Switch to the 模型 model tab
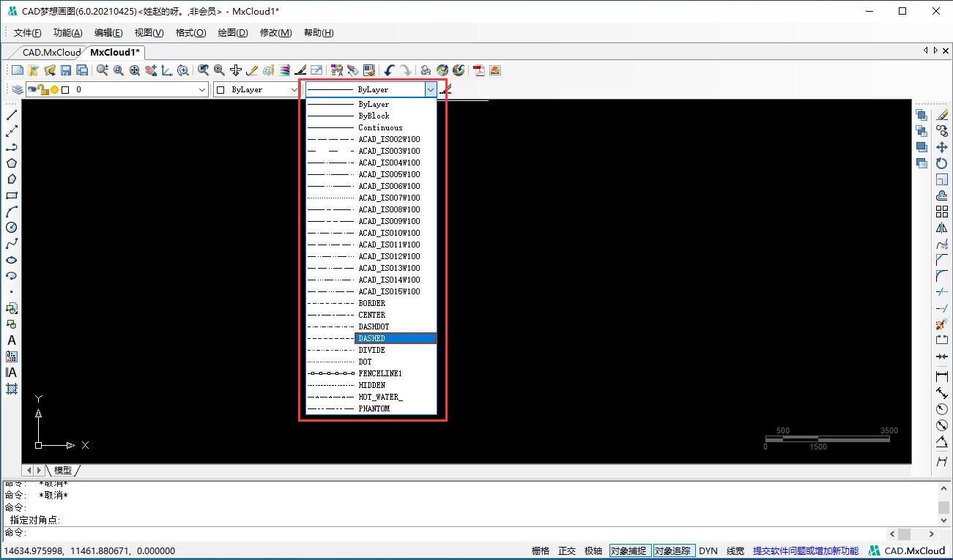953x560 pixels. click(63, 470)
